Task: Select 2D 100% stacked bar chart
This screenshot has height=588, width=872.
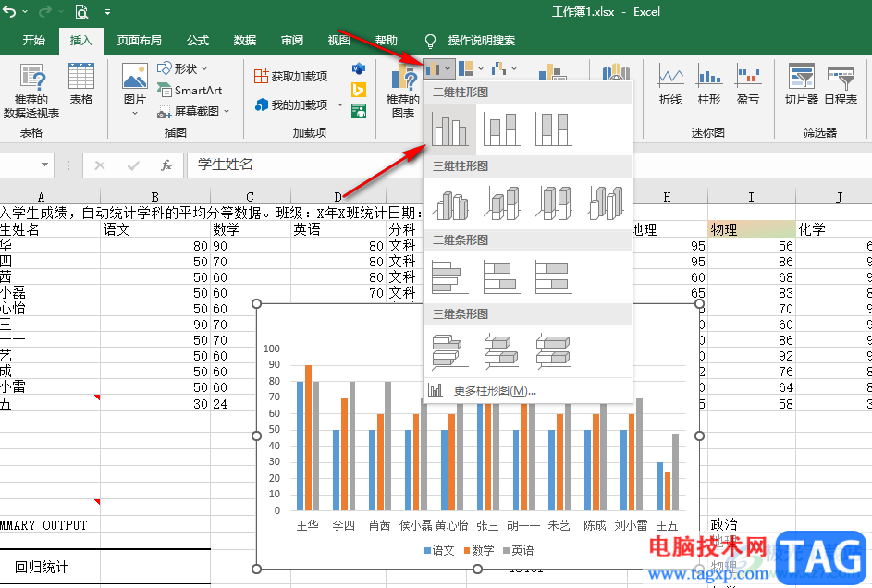Action: point(553,276)
